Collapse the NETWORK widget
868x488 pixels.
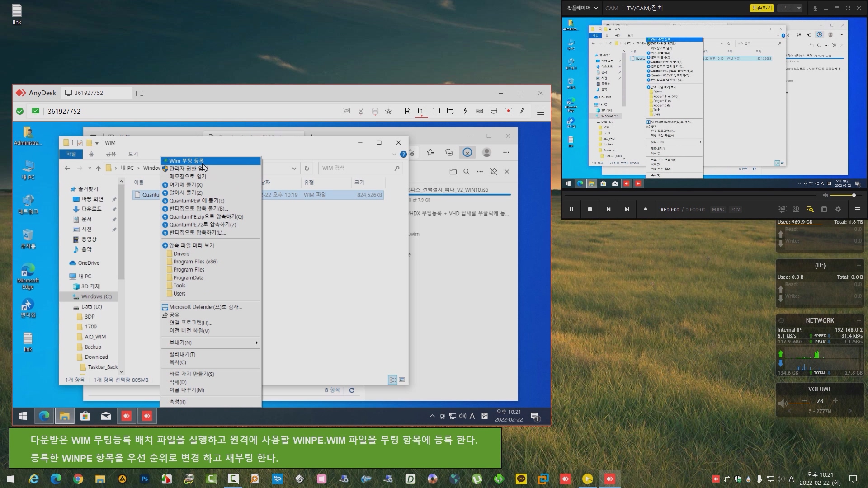[859, 320]
